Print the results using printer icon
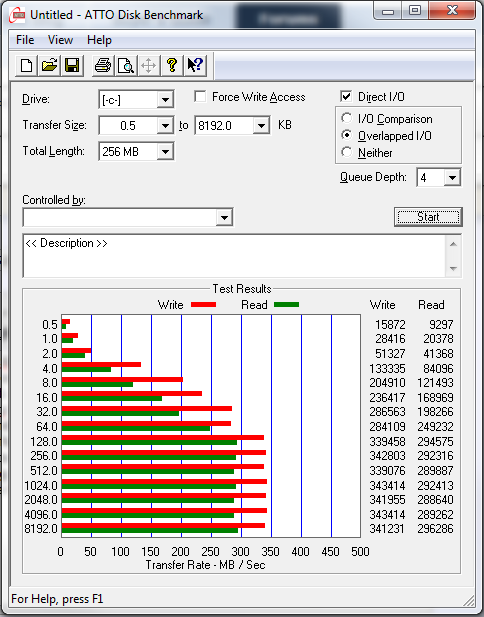The image size is (484, 617). (x=103, y=65)
